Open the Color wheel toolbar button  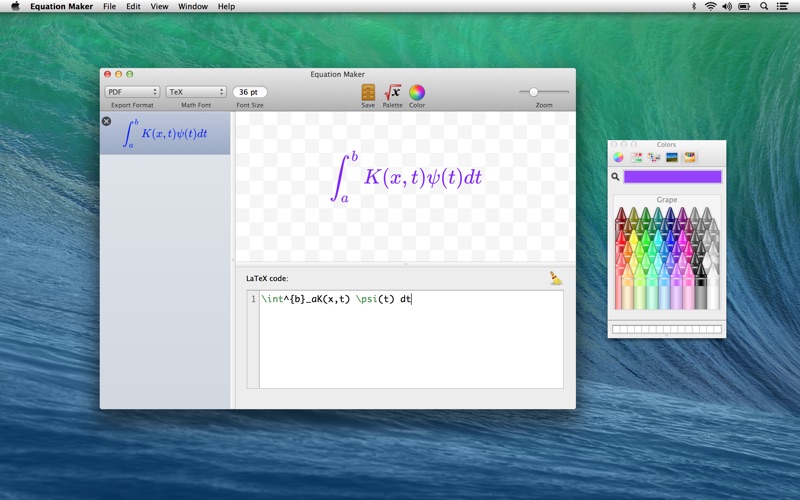[x=417, y=92]
